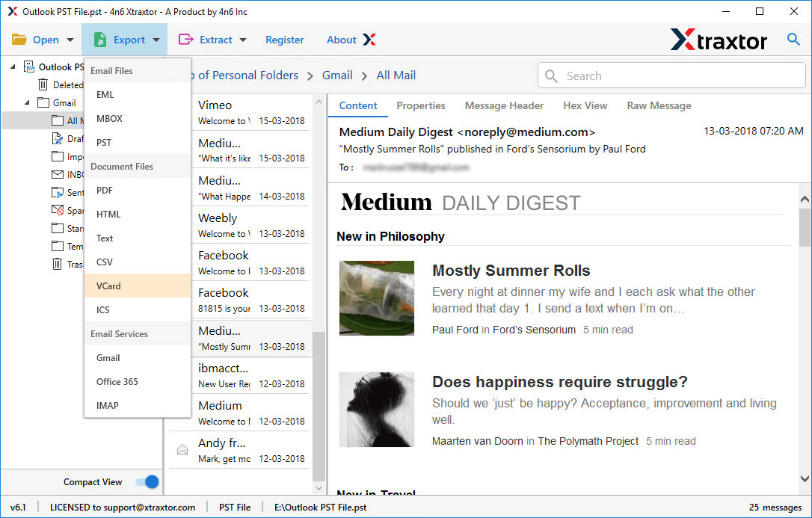Screen dimensions: 812x518
Task: Select Office 365 export option
Action: (138, 381)
